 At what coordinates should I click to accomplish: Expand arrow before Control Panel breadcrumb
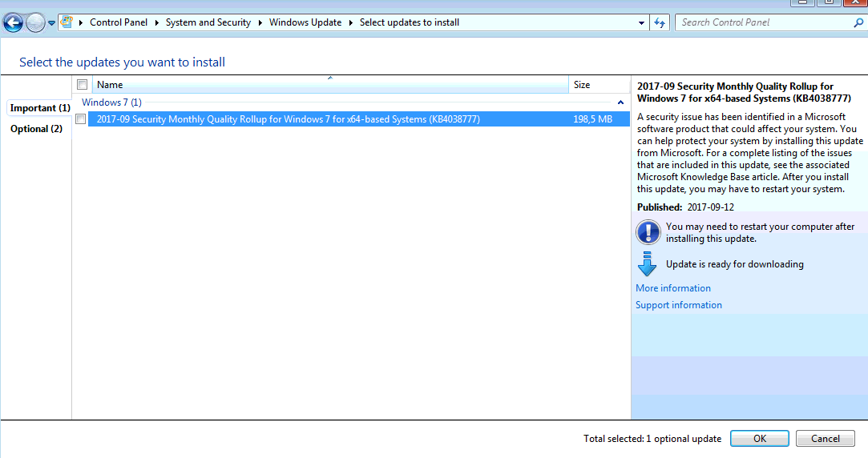click(x=81, y=22)
